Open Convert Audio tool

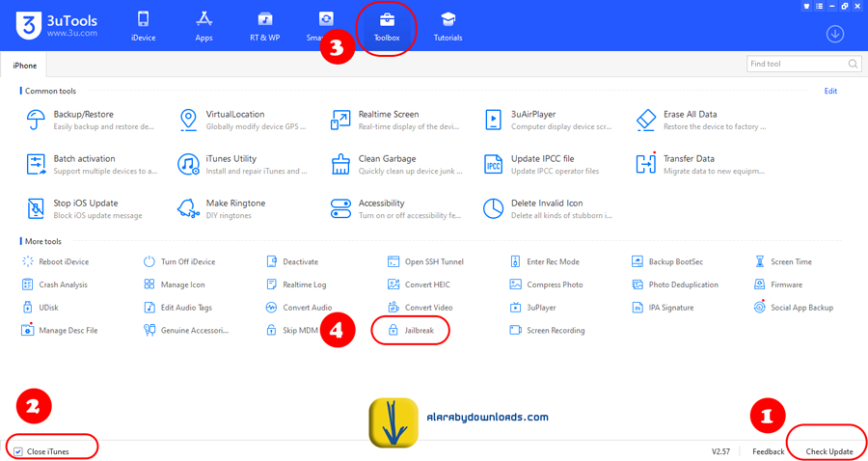point(299,307)
